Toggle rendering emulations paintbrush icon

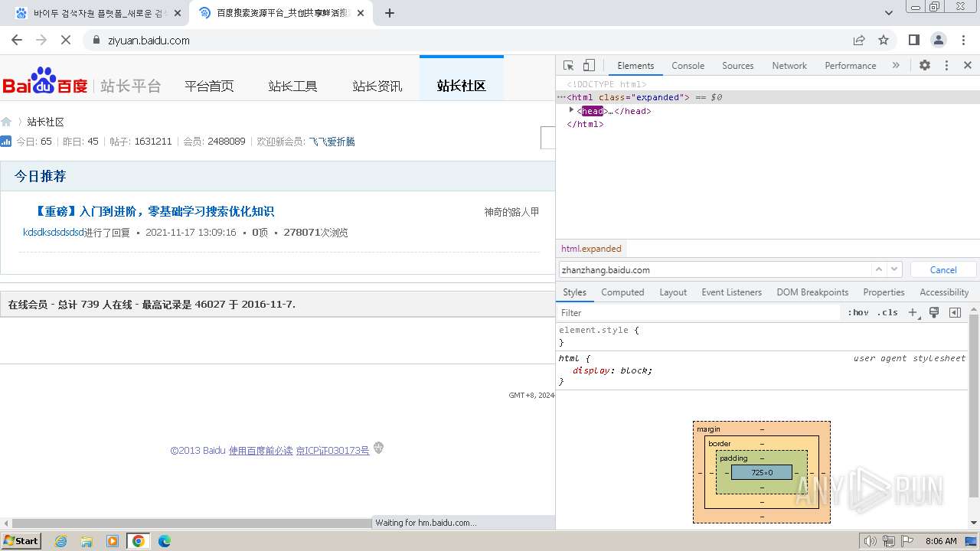[934, 312]
